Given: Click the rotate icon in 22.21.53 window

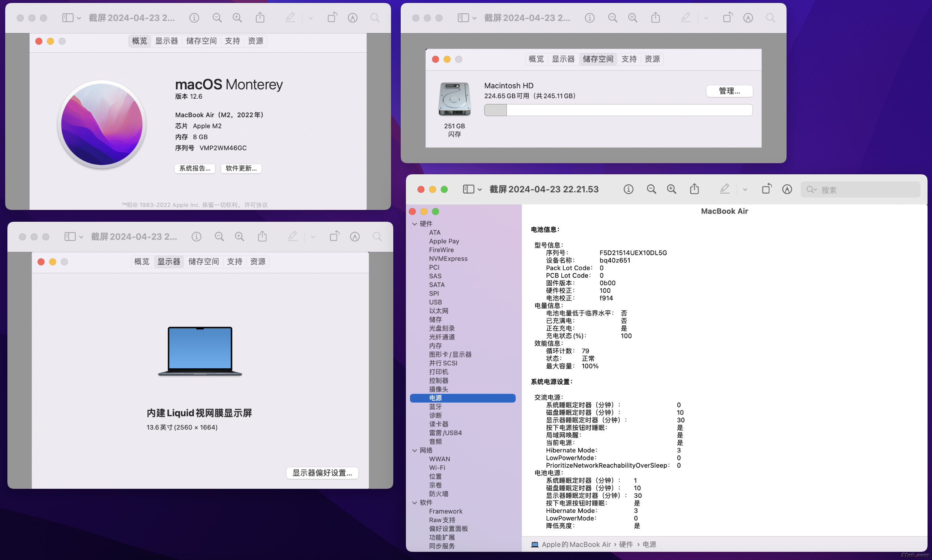Looking at the screenshot, I should coord(766,189).
